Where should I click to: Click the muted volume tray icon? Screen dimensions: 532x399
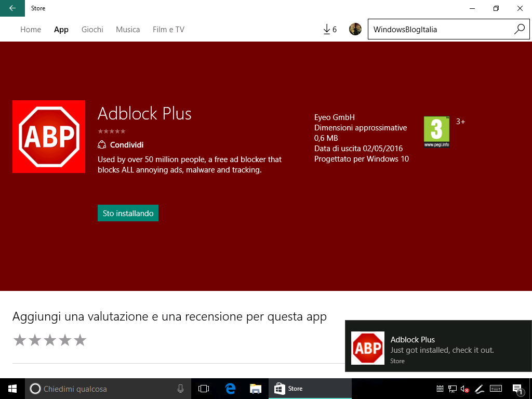click(465, 389)
